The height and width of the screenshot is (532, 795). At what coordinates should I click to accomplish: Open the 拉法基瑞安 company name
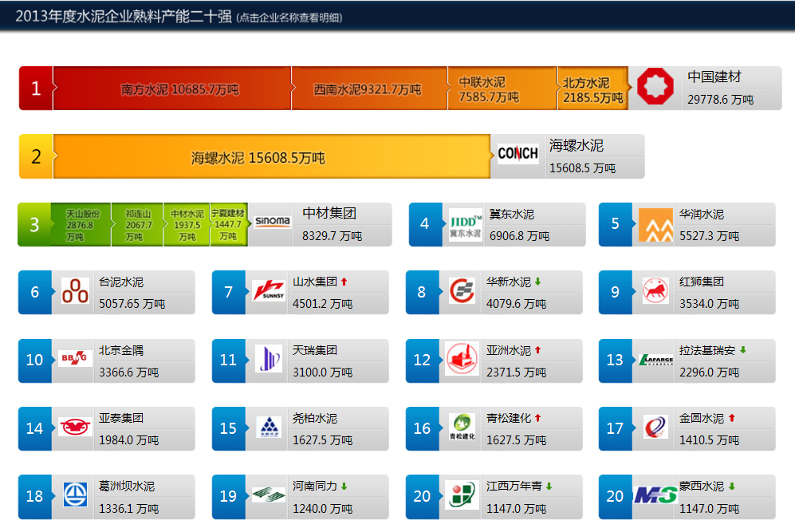(707, 350)
